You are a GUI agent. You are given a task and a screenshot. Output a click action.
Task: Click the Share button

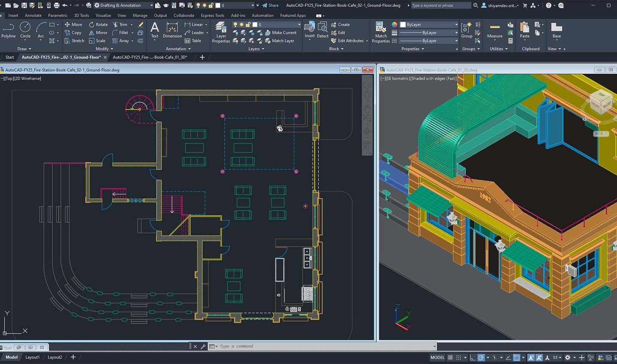[x=270, y=5]
